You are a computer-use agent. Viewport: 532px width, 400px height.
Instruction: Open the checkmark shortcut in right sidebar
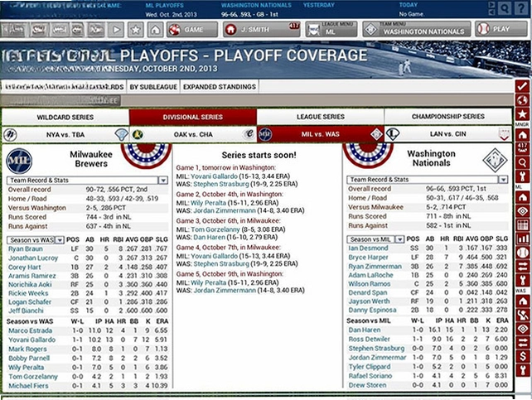[x=523, y=86]
